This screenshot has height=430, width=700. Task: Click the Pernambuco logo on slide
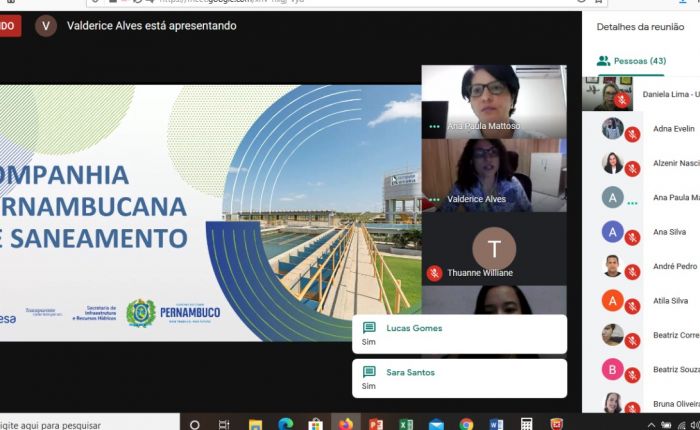173,313
